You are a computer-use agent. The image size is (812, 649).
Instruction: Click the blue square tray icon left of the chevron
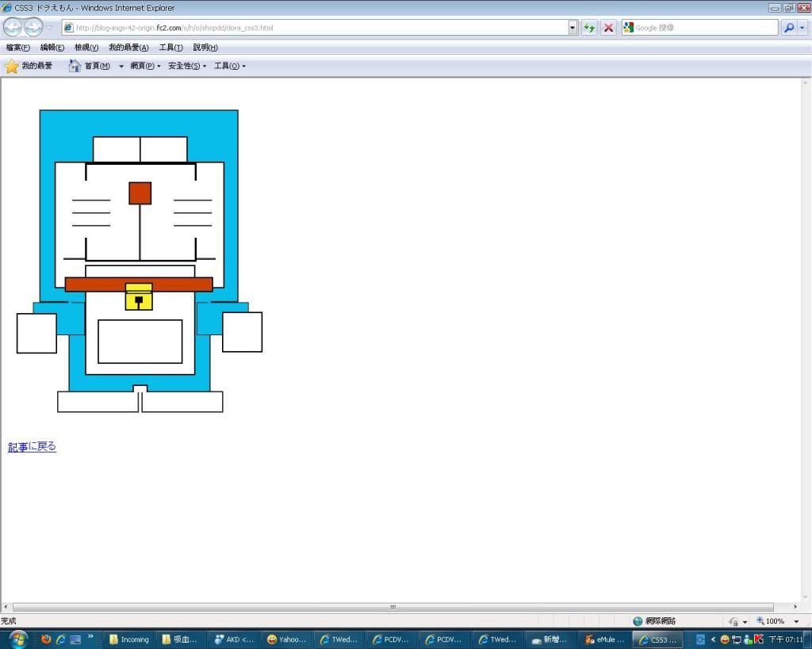(x=700, y=639)
